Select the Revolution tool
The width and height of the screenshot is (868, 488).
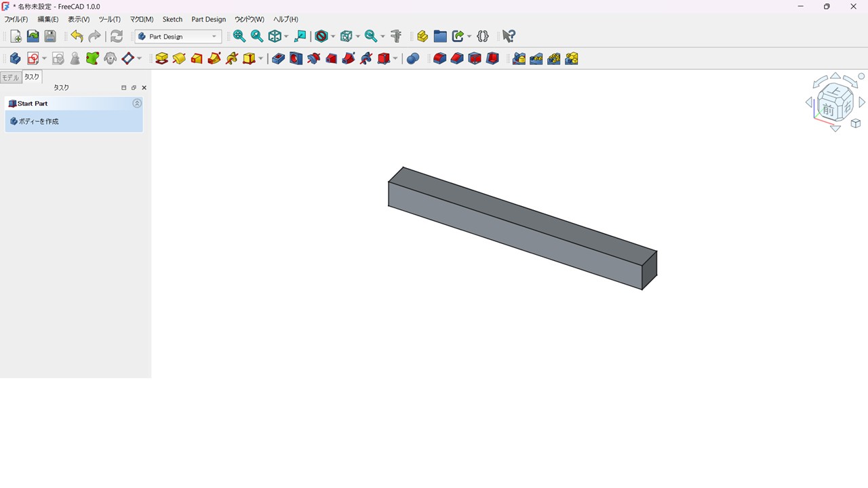(179, 59)
